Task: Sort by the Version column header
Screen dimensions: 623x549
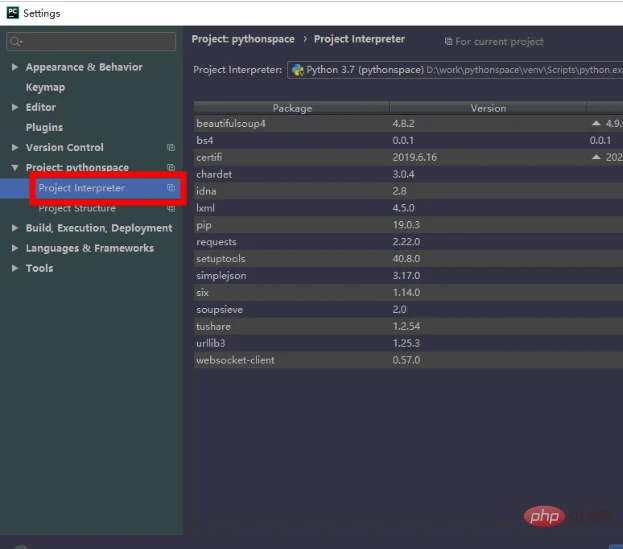Action: tap(488, 108)
